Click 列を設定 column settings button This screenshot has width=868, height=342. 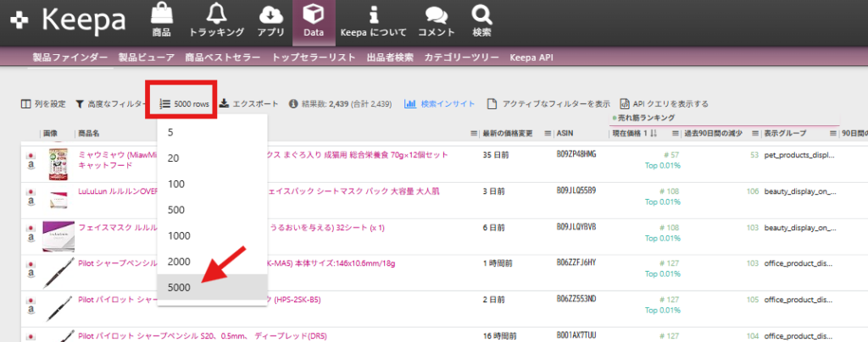tap(43, 104)
